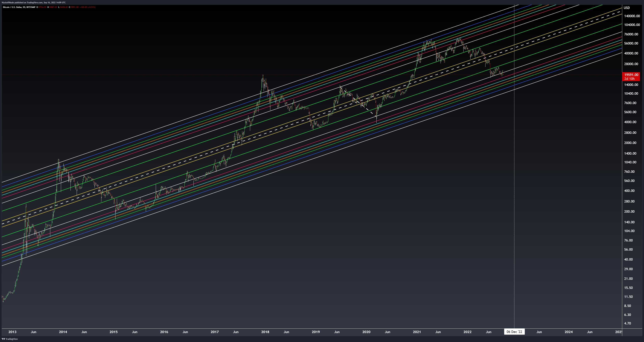Click the change value −100.00 (−0.51%)
The height and width of the screenshot is (342, 644).
coord(87,7)
